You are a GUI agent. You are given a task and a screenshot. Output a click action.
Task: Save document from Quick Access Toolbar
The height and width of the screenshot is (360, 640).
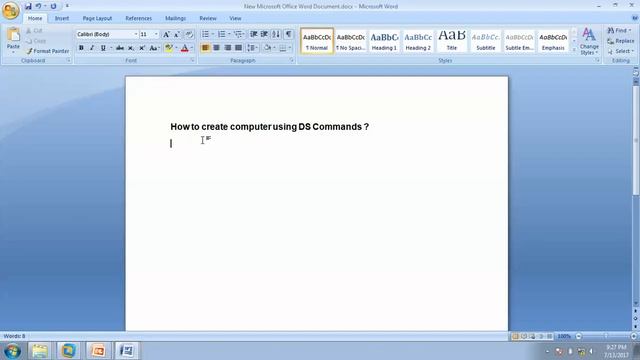28,6
